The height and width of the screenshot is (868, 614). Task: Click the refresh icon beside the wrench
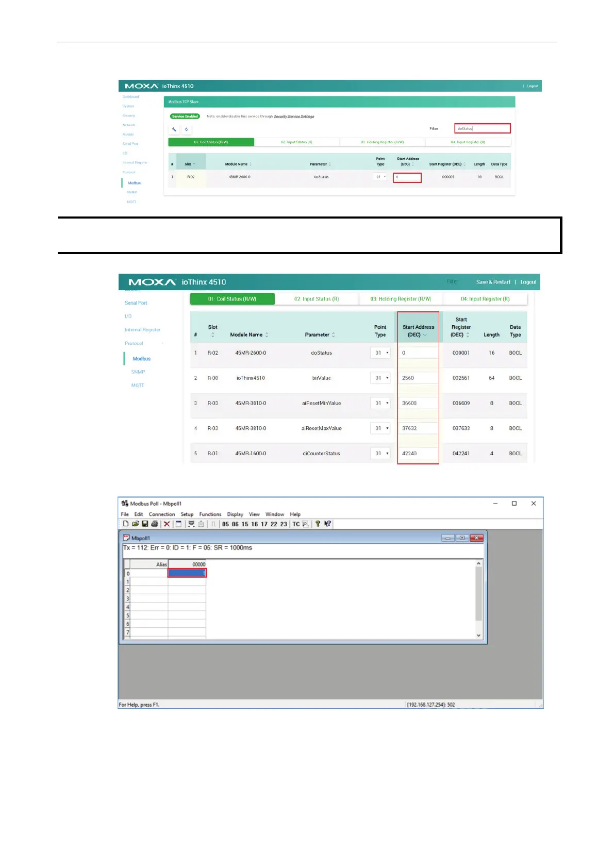tap(187, 129)
